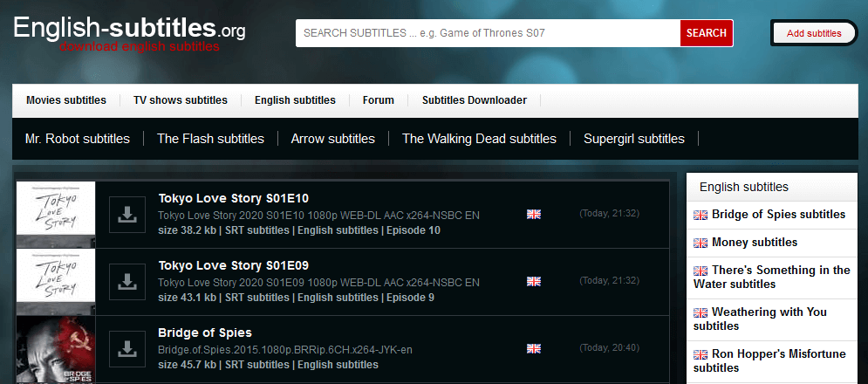The width and height of the screenshot is (868, 384).
Task: Click download icon for Bridge of Spies
Action: (127, 348)
